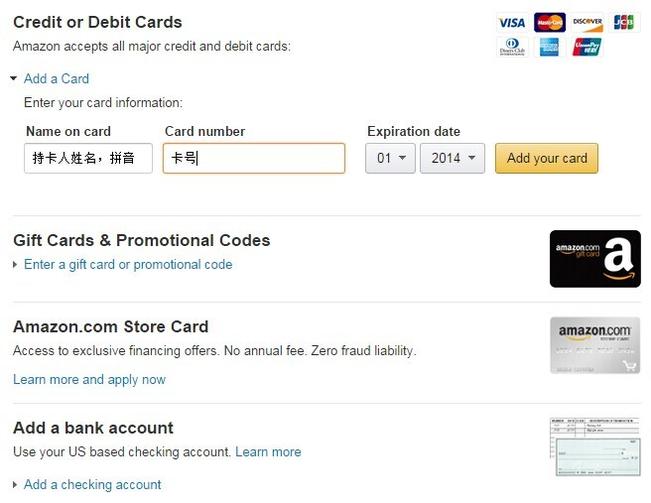This screenshot has height=503, width=651.
Task: Open Learn more and apply now link
Action: click(x=89, y=379)
